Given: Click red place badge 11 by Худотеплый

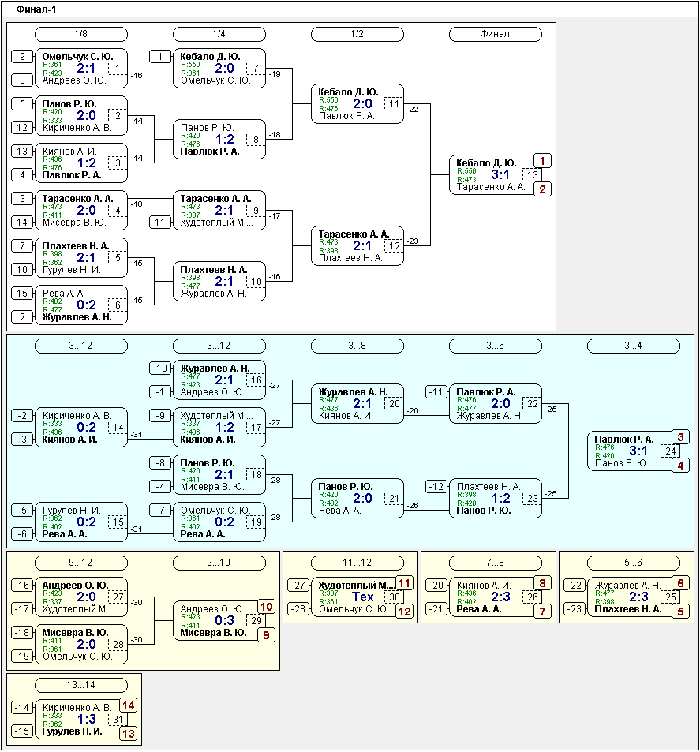Looking at the screenshot, I should [405, 583].
